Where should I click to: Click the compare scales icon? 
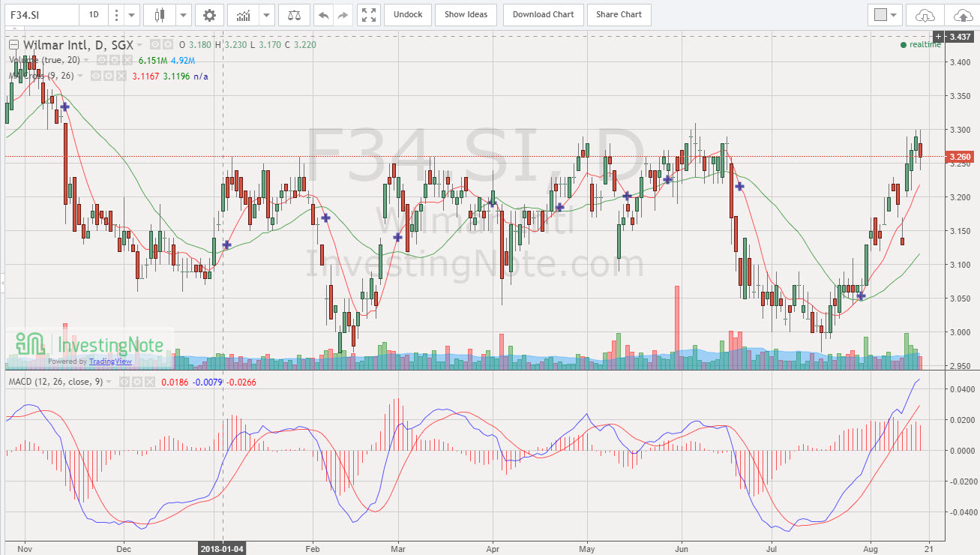click(293, 14)
